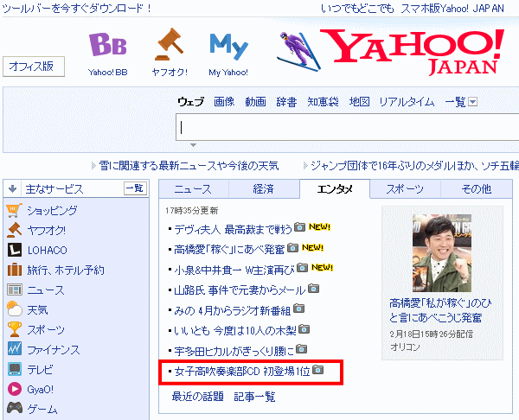Click camera icon beside デヴィ夫人 headline

coord(300,227)
